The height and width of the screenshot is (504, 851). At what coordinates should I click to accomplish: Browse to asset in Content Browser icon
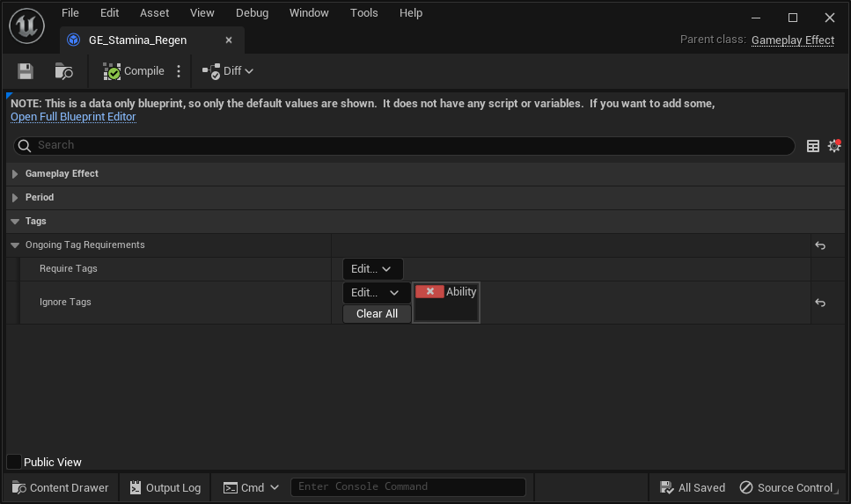pos(64,71)
